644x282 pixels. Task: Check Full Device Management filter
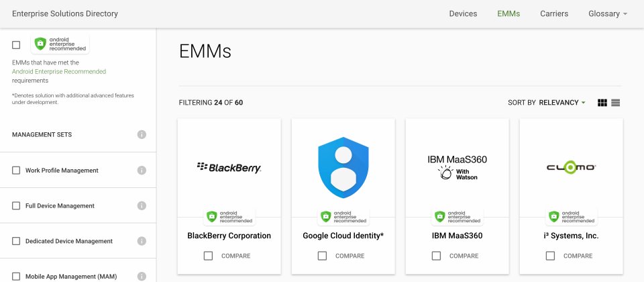point(16,205)
